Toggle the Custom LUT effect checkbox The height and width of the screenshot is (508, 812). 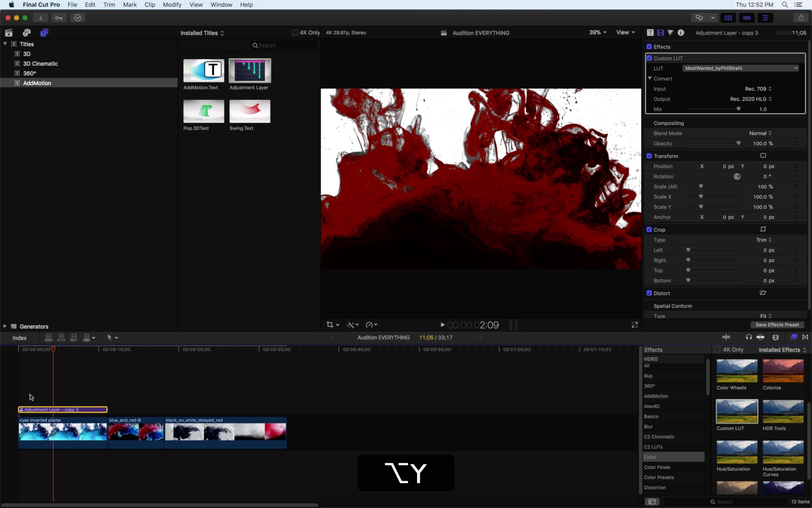click(648, 58)
